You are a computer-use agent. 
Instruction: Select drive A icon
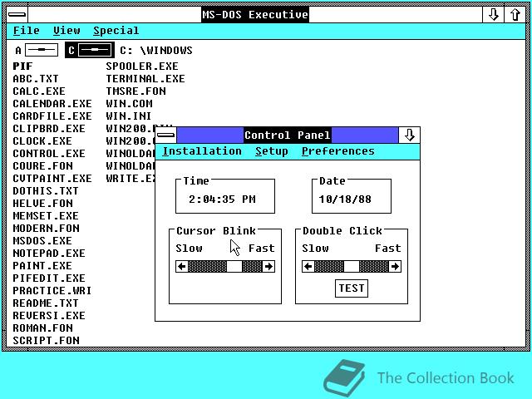click(x=37, y=50)
